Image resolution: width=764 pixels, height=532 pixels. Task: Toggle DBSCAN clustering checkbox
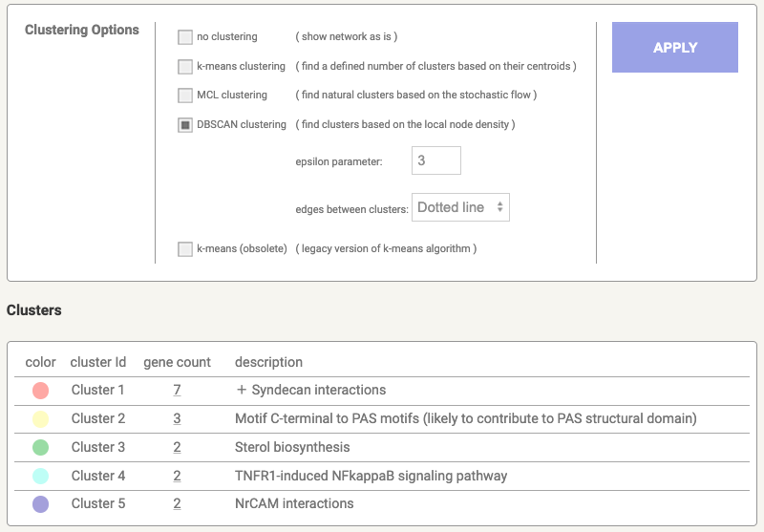[185, 125]
